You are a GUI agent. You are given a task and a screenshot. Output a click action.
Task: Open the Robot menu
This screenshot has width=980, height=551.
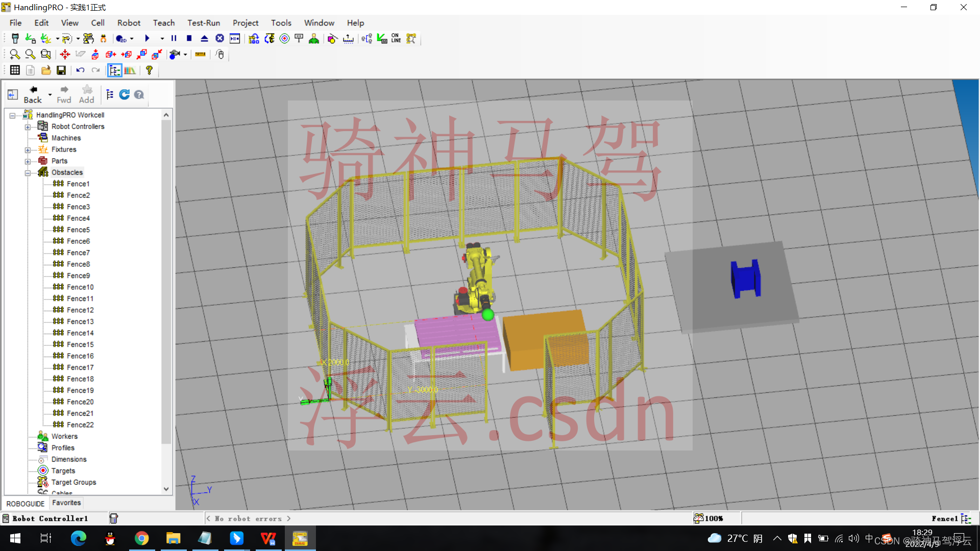[x=129, y=23]
